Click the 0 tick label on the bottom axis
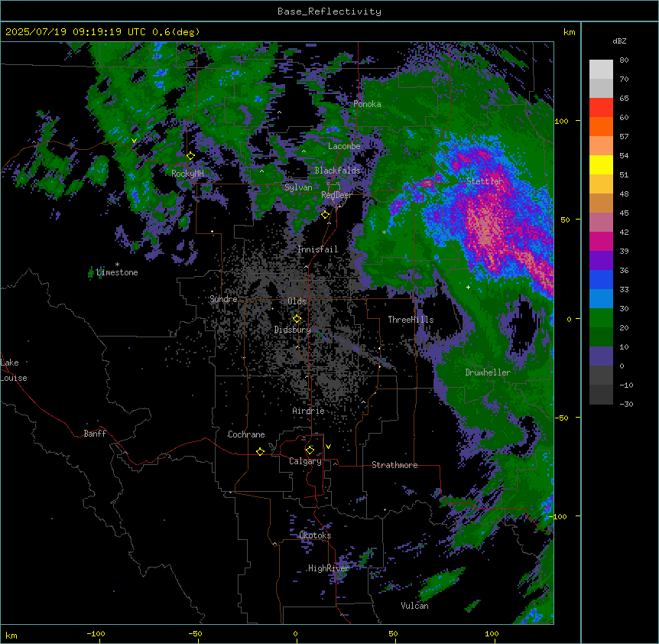This screenshot has width=659, height=644. (x=295, y=633)
